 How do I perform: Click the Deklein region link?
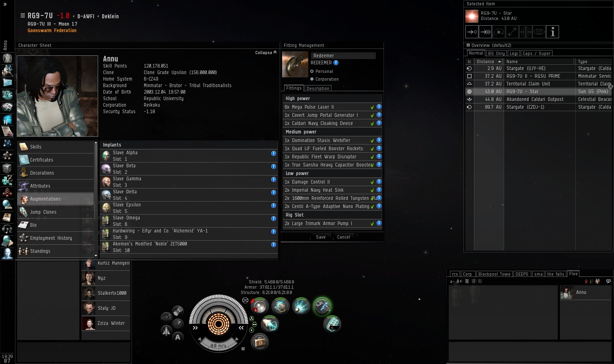[x=110, y=16]
